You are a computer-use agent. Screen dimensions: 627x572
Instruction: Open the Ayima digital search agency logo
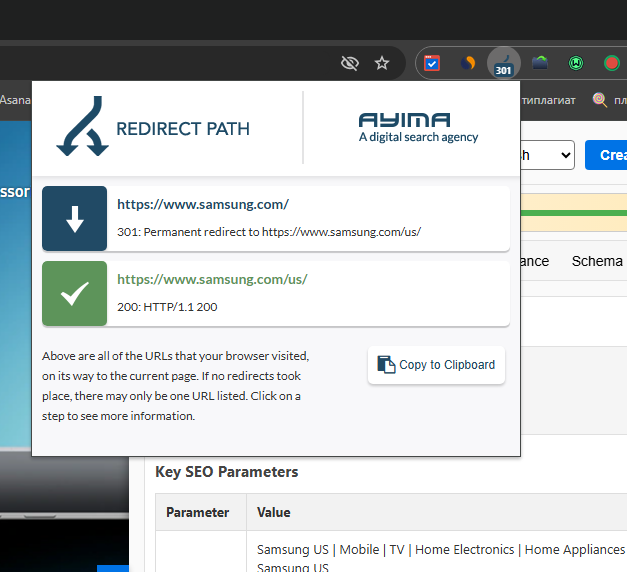pos(418,128)
